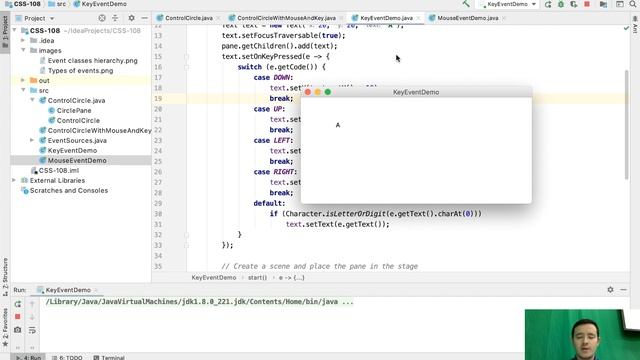
Task: Close the MouseEventDemo.java editor tab
Action: click(504, 18)
